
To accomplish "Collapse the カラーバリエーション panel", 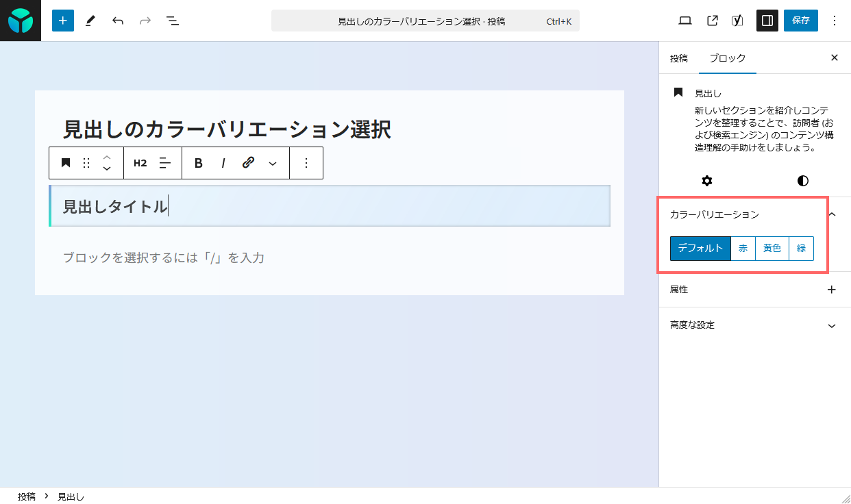I will click(832, 214).
